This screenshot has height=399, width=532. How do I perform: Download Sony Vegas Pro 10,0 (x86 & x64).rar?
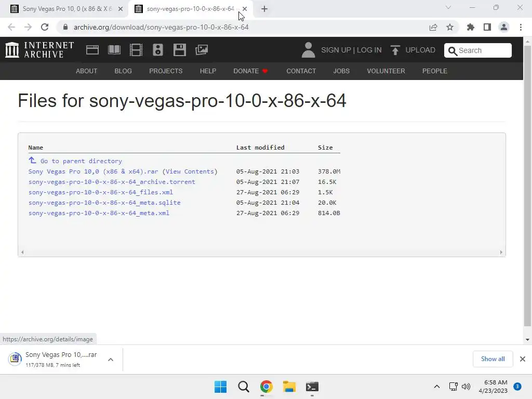pyautogui.click(x=94, y=171)
